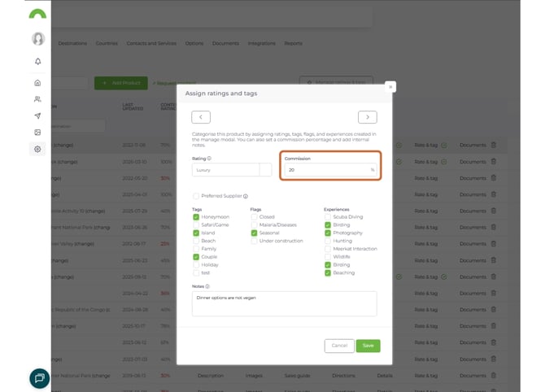The width and height of the screenshot is (545, 392).
Task: Uncheck the Seasonal flag
Action: click(254, 233)
